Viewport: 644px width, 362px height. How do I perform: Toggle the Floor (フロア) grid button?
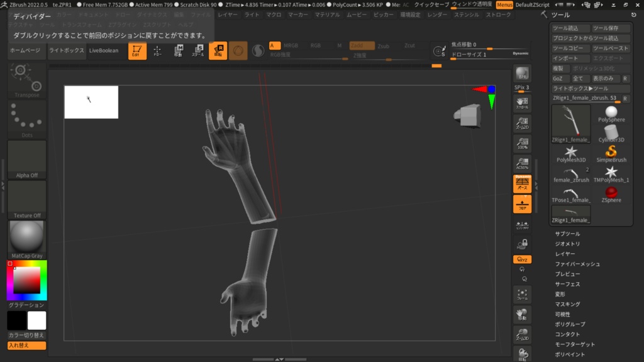[x=523, y=204]
